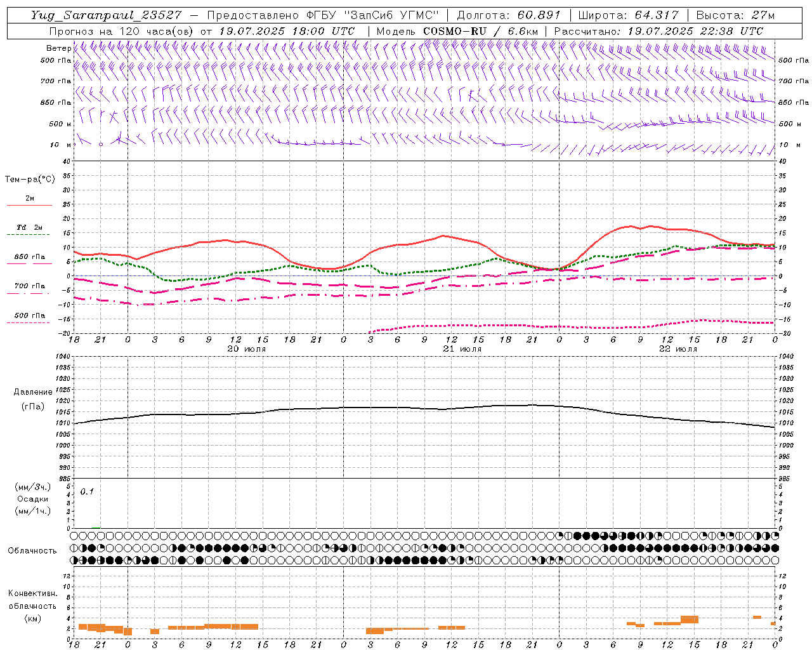The image size is (812, 650).
Task: Click the 'Облачность' cloud cover label
Action: tap(32, 551)
